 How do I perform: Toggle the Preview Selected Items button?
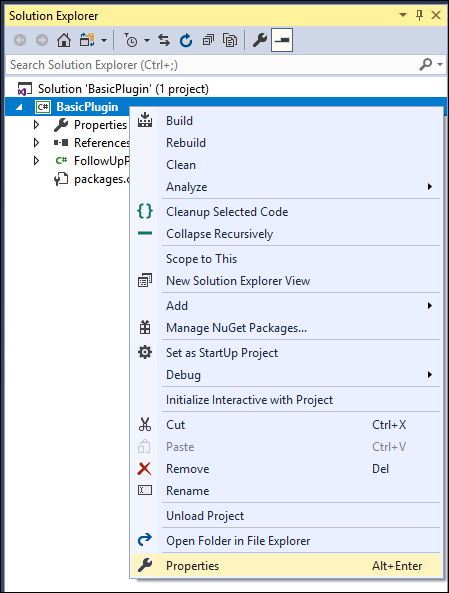coord(282,40)
